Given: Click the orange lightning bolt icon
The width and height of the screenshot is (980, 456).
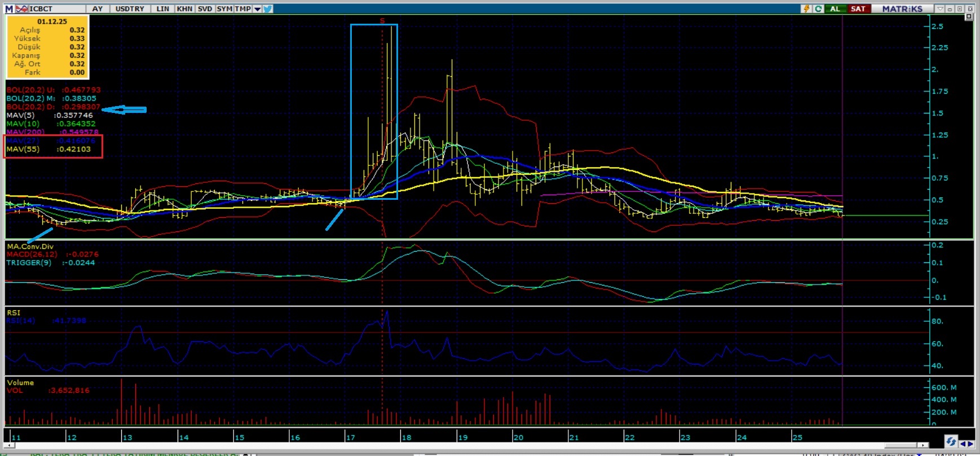Looking at the screenshot, I should click(x=806, y=9).
